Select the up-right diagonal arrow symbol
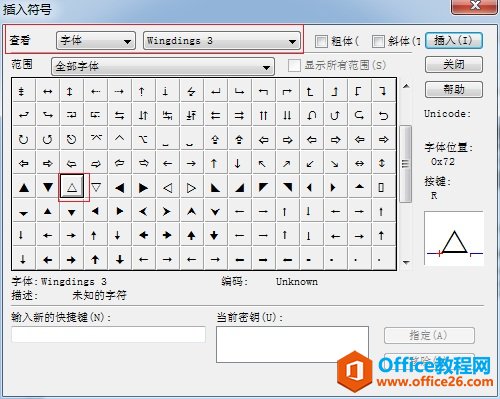Screen dimensions: 500x399 (287, 163)
